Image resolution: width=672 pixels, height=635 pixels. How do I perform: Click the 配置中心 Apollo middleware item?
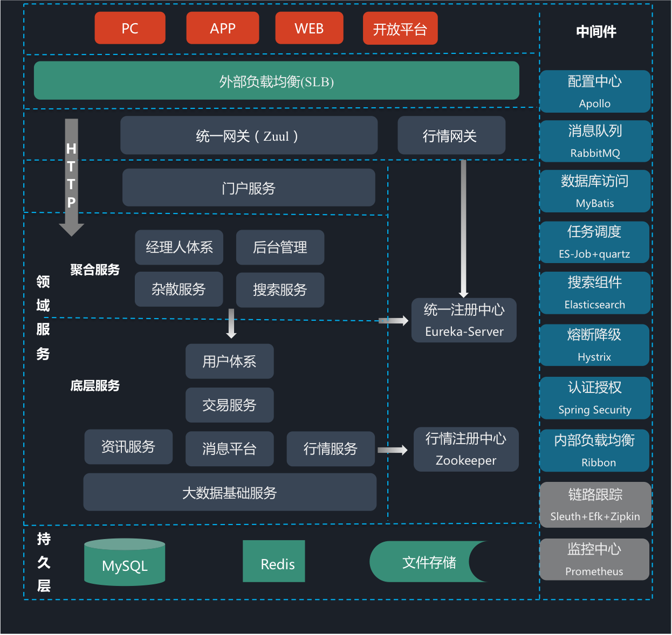pos(595,91)
